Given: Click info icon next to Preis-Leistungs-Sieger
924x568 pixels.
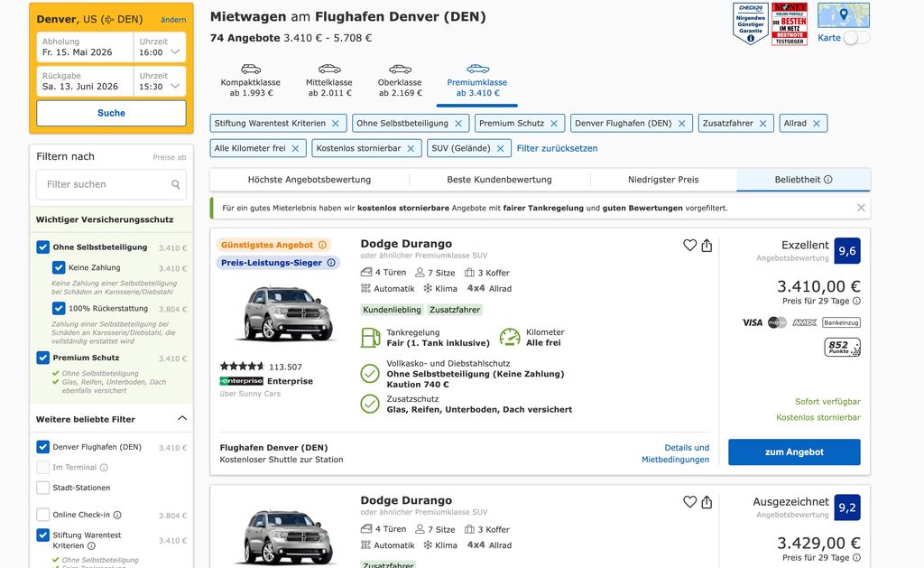Looking at the screenshot, I should point(331,263).
